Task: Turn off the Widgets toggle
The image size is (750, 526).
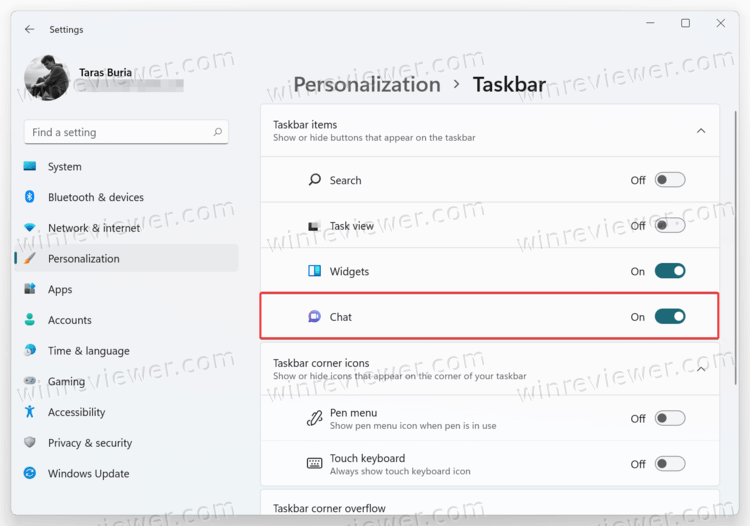Action: (x=670, y=271)
